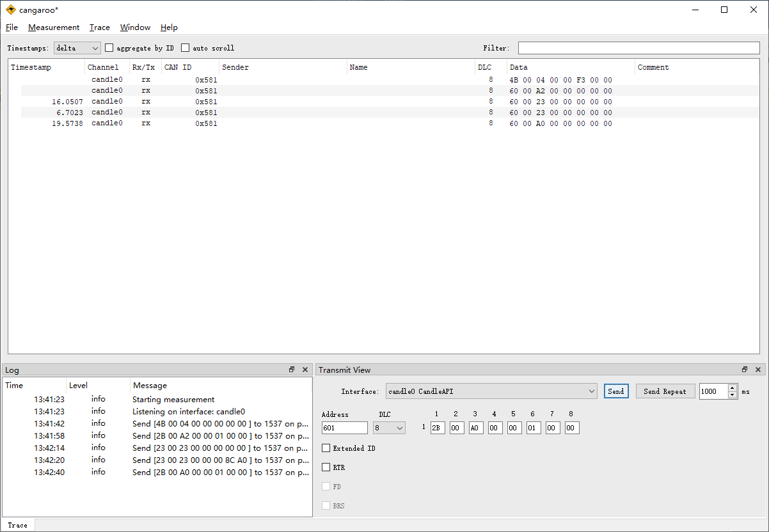Select data byte 6 field with 01
The width and height of the screenshot is (769, 532).
point(534,428)
